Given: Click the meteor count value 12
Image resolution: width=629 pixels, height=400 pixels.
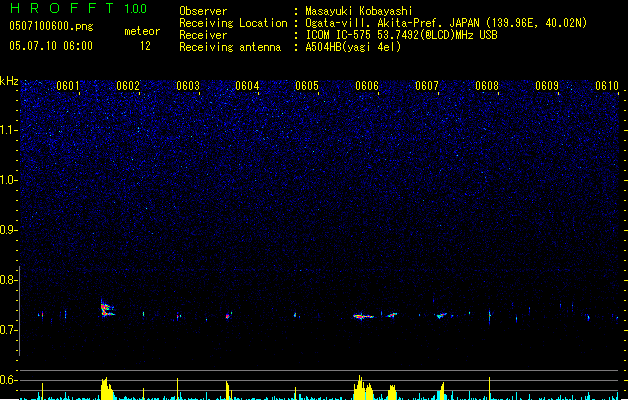Looking at the screenshot, I should (145, 46).
